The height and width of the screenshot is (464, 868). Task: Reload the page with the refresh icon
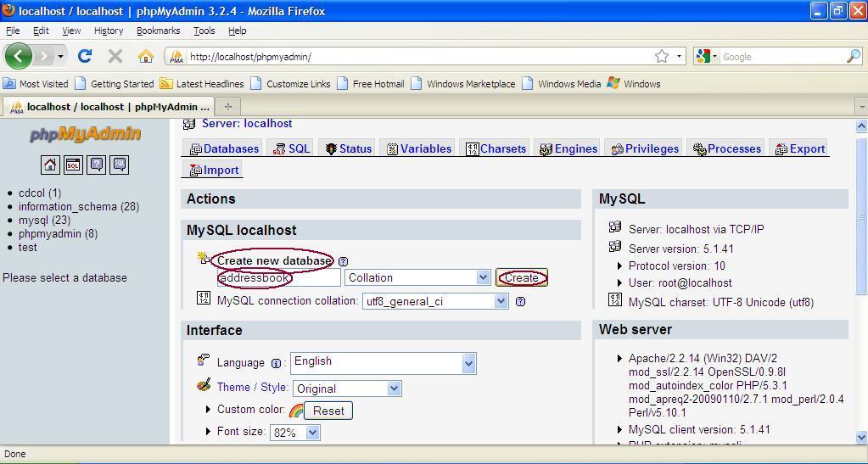pos(85,56)
